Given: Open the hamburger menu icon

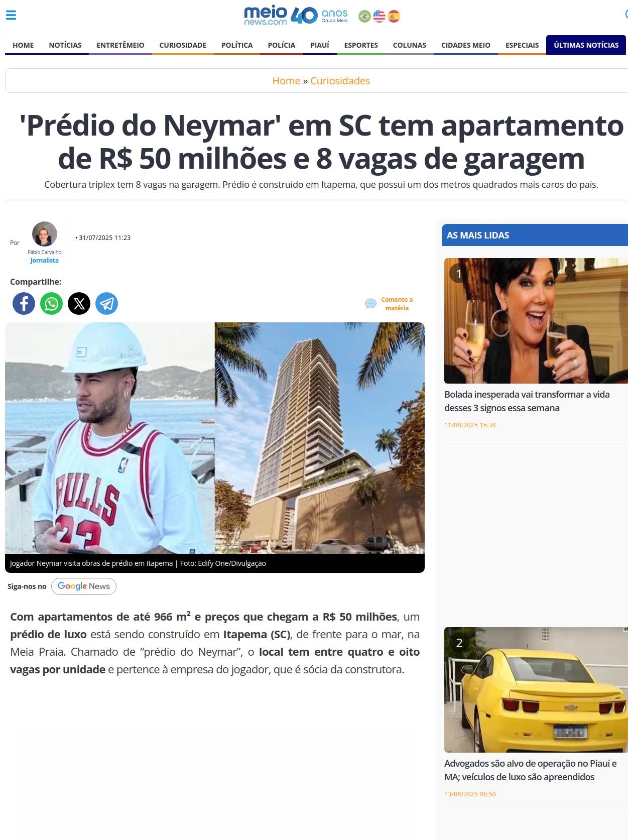Looking at the screenshot, I should click(11, 15).
